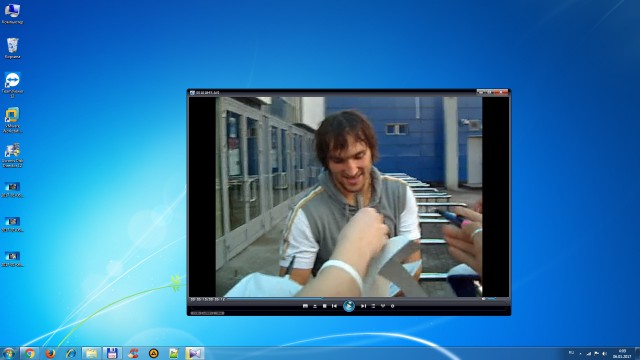Open the playlist icon right of Next

tap(373, 306)
